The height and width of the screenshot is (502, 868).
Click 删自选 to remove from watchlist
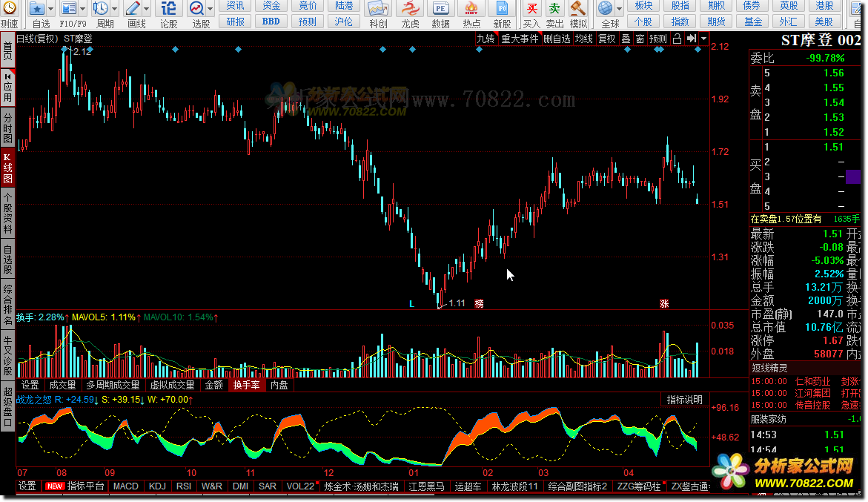click(x=557, y=39)
